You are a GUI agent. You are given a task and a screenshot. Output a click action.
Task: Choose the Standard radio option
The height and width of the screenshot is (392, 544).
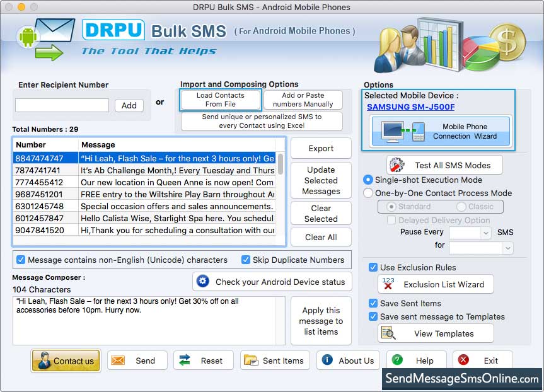coord(391,207)
